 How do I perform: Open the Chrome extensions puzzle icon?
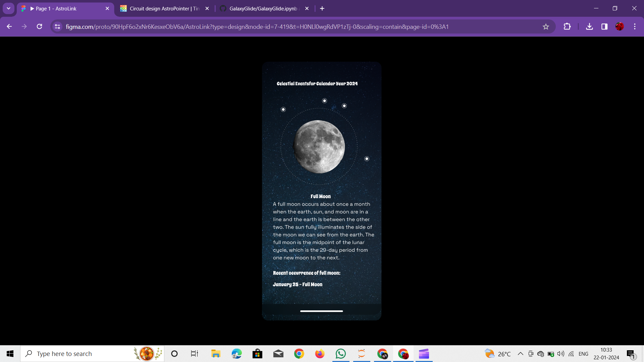click(567, 26)
